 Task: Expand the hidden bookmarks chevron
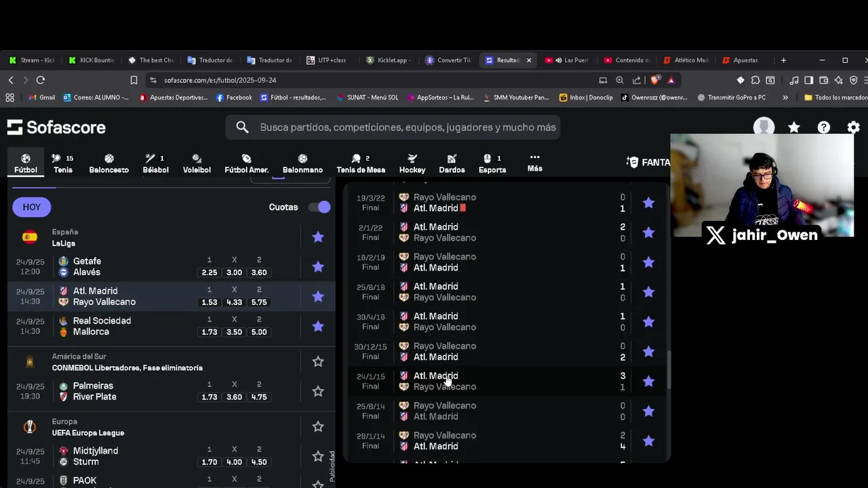pos(785,98)
